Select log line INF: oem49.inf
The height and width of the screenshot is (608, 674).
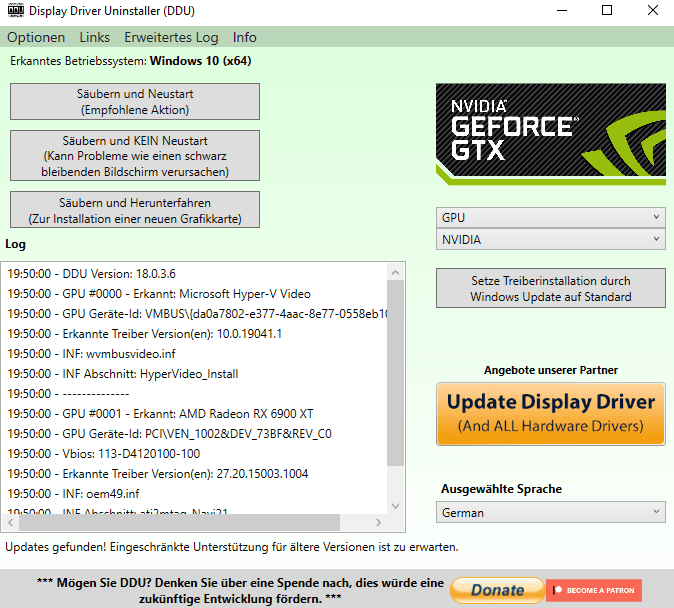pyautogui.click(x=73, y=494)
